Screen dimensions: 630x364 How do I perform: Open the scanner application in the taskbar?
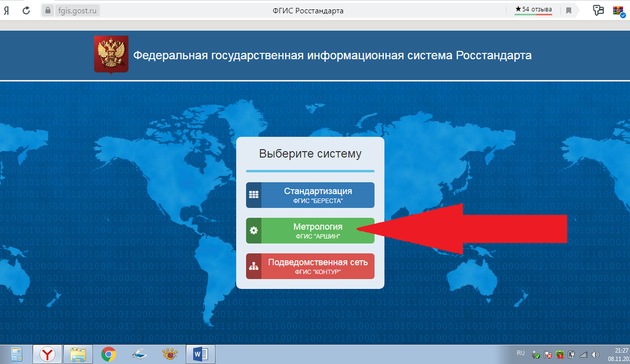139,355
